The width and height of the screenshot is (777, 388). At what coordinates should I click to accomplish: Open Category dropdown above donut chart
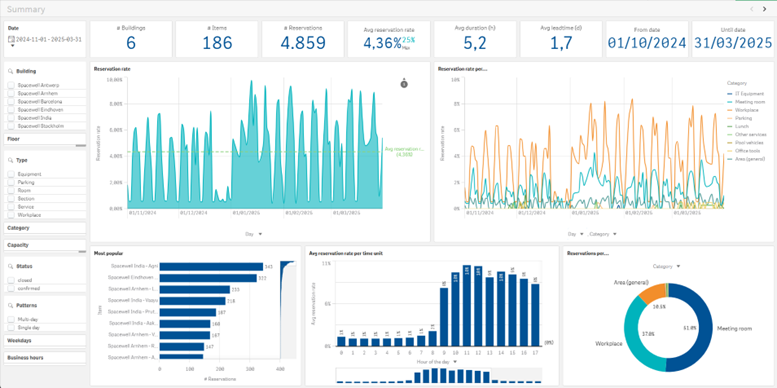666,266
